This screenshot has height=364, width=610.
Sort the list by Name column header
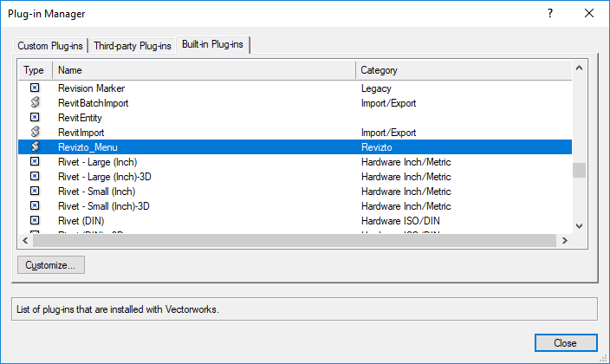pos(204,70)
